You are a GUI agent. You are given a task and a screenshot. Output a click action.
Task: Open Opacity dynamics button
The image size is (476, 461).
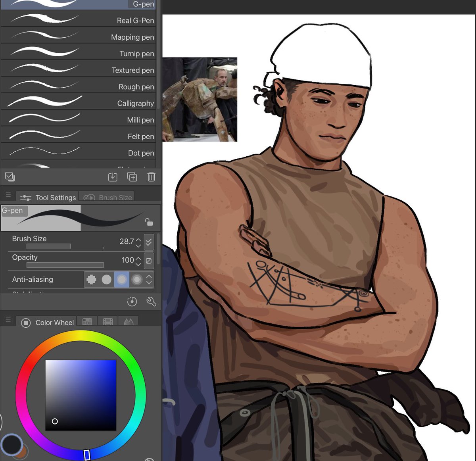[x=149, y=261]
